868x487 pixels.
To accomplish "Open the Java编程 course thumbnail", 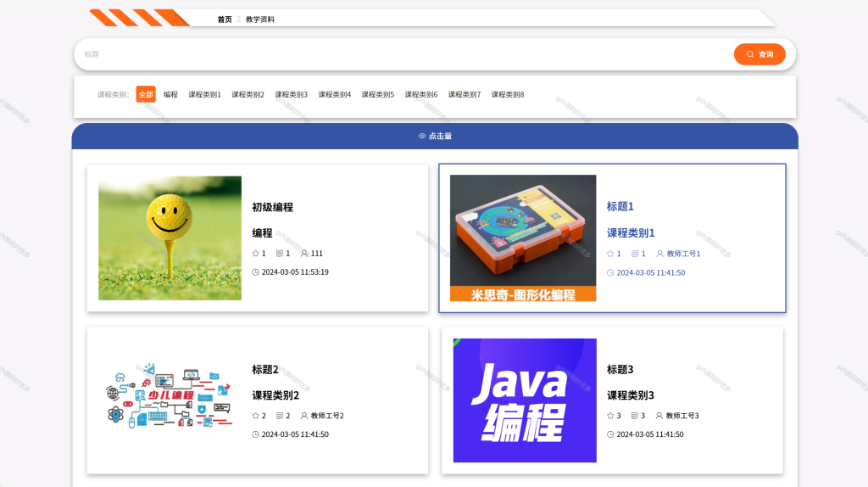I will pos(525,400).
